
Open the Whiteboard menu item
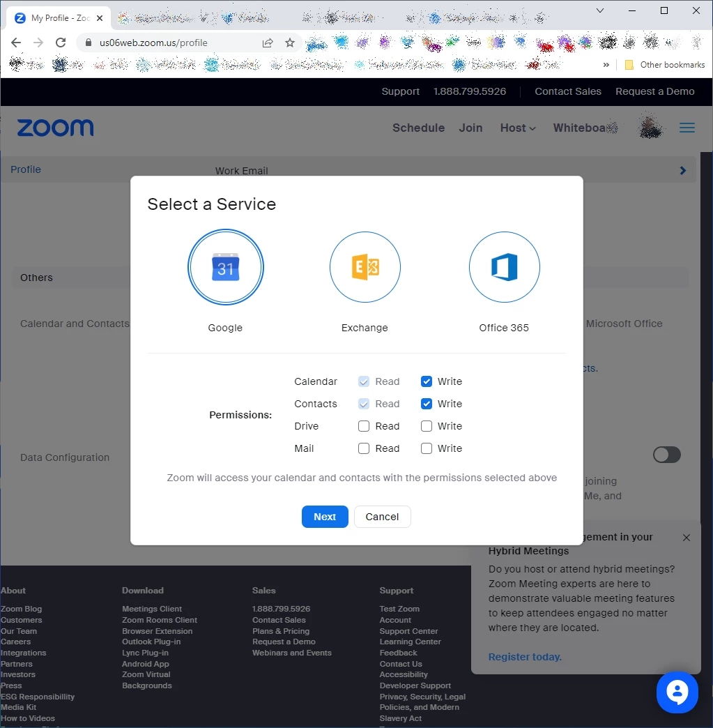point(585,128)
